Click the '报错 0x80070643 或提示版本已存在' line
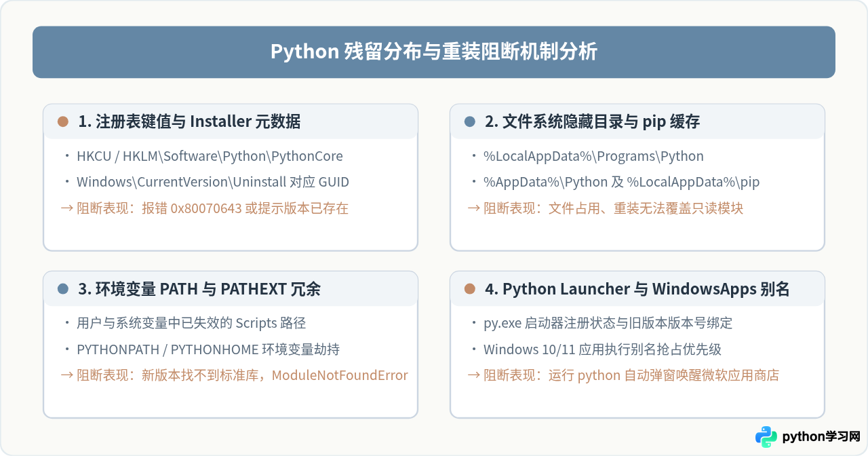This screenshot has width=868, height=456. click(204, 208)
